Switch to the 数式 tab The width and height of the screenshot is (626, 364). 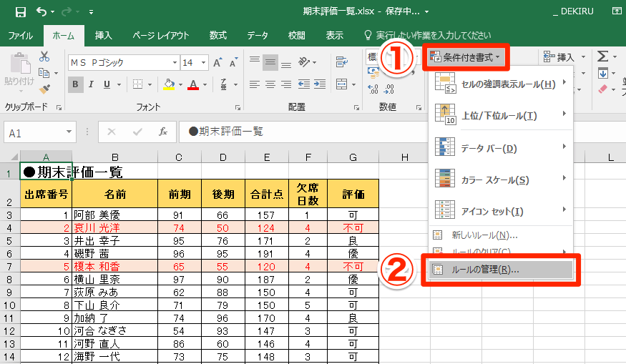pyautogui.click(x=218, y=36)
